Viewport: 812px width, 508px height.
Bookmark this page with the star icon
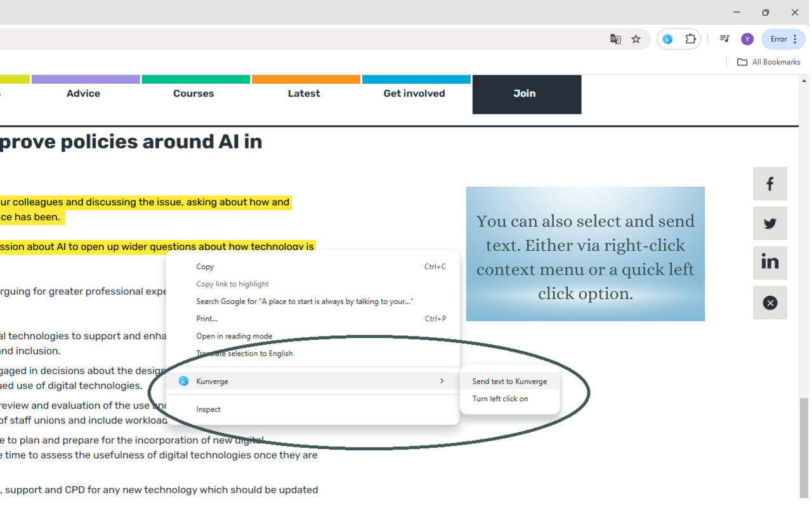pyautogui.click(x=636, y=39)
